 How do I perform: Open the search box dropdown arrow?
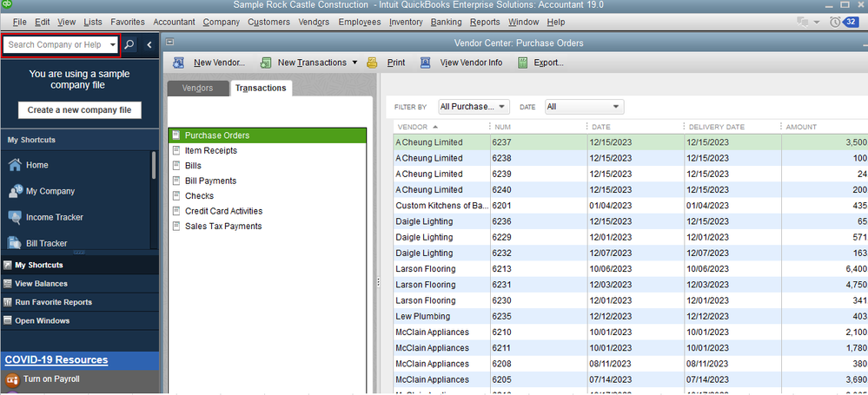(x=112, y=45)
